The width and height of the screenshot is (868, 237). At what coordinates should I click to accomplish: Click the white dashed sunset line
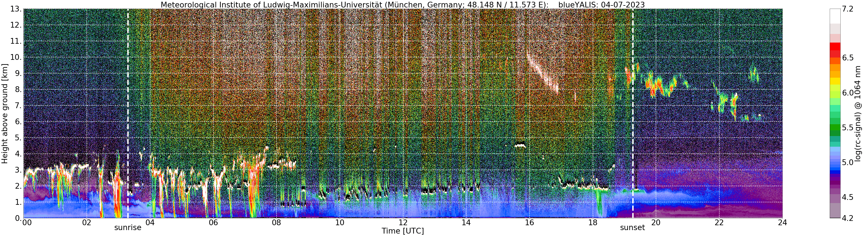pos(633,113)
